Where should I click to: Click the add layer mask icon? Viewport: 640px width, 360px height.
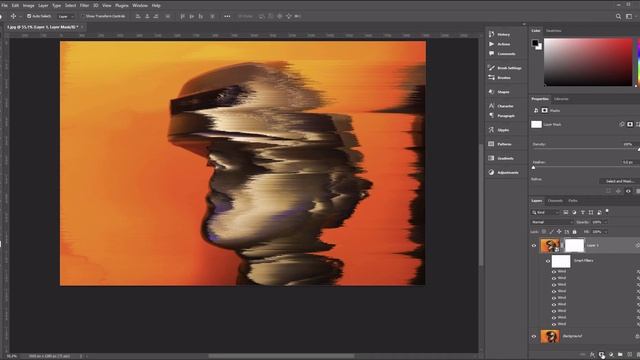[x=602, y=355]
